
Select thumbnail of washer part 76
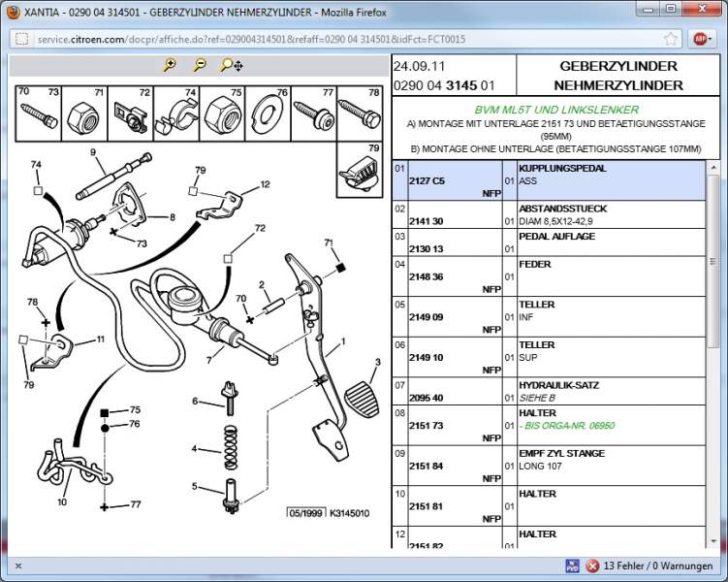coord(268,113)
